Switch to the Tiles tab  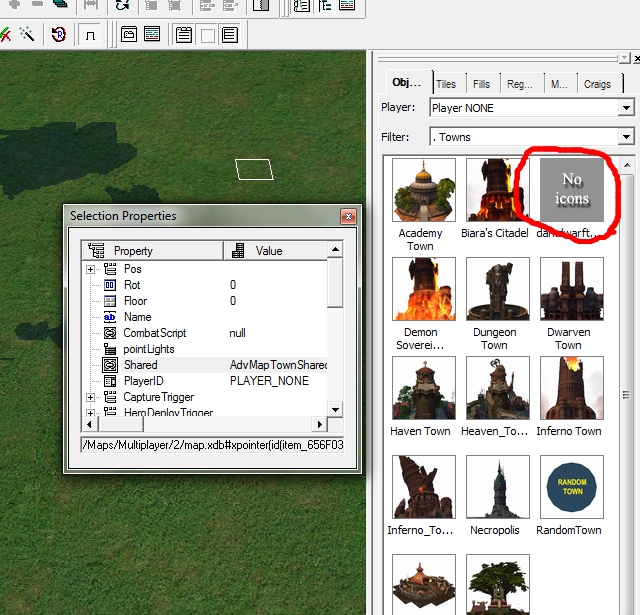(x=446, y=84)
